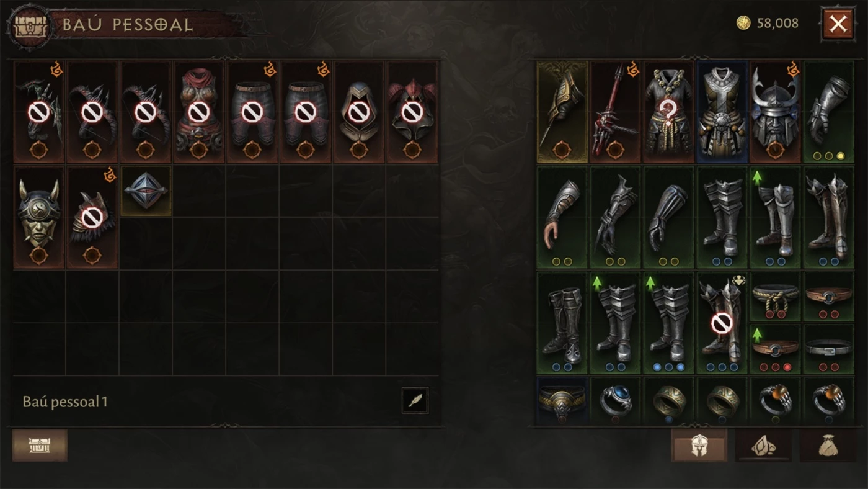
Task: Select the blue diamond gem in stash
Action: 146,191
